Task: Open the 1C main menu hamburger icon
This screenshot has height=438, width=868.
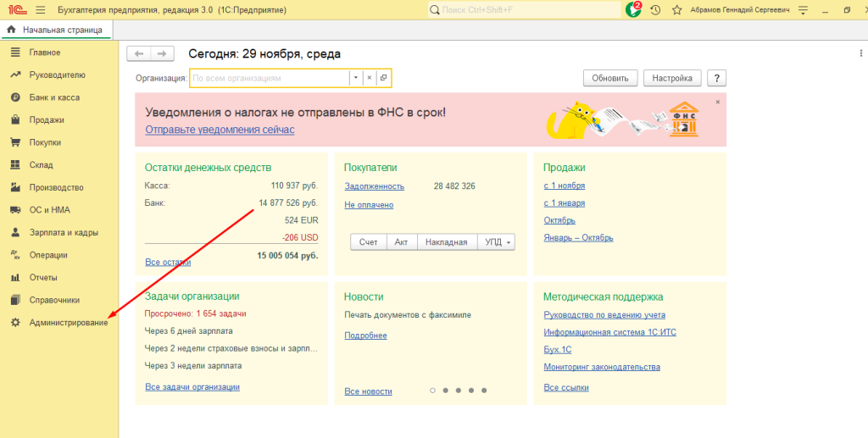Action: coord(40,10)
